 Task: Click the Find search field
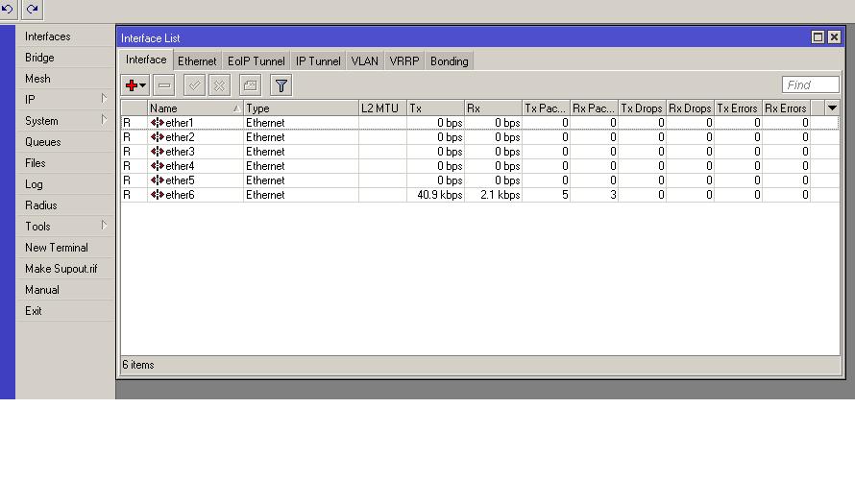(x=810, y=85)
